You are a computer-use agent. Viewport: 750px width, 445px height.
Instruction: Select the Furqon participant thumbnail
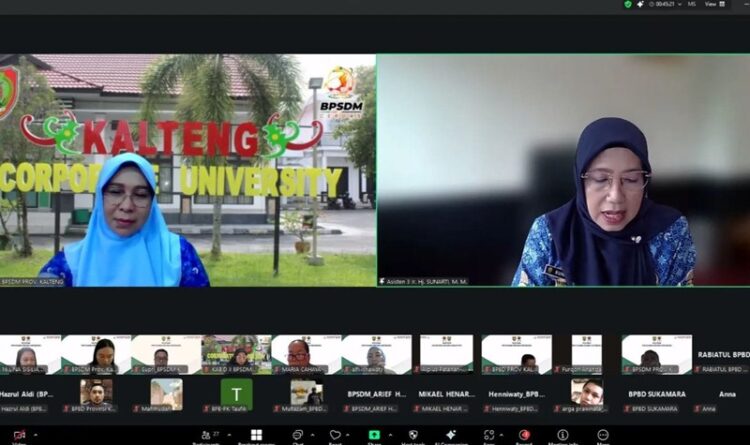point(586,354)
